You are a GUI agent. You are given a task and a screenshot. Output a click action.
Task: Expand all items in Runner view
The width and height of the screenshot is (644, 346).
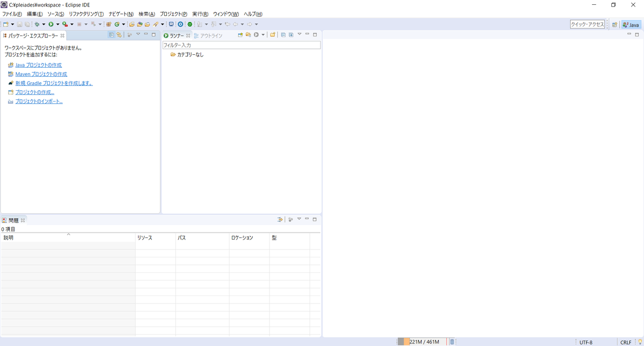(291, 35)
